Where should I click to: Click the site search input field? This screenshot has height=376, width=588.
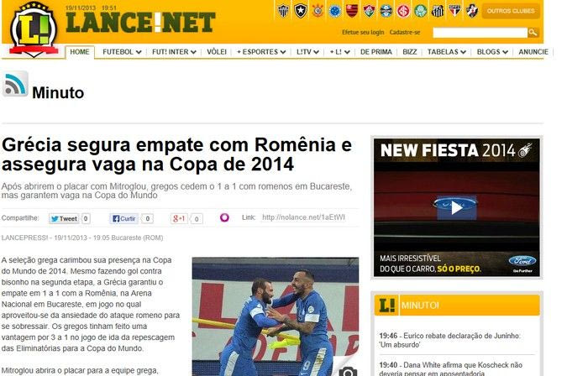[480, 33]
